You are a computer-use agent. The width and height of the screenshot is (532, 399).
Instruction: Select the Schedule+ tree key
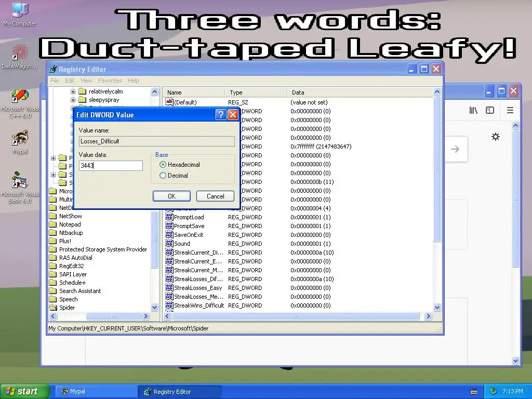coord(72,283)
